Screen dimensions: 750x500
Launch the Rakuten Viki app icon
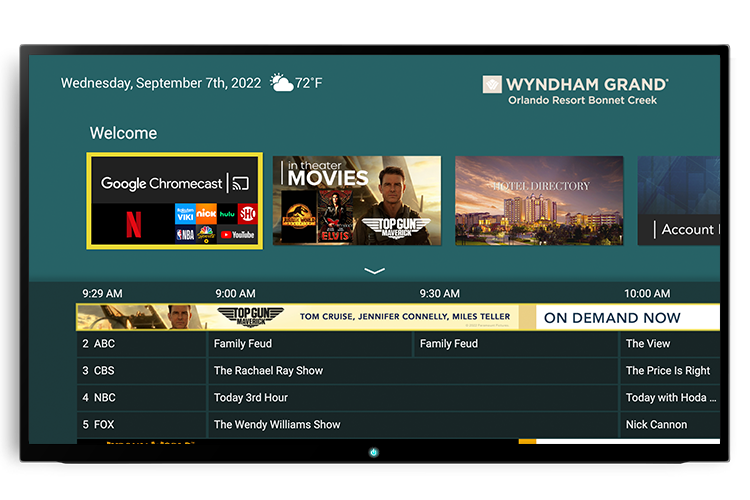(x=185, y=214)
